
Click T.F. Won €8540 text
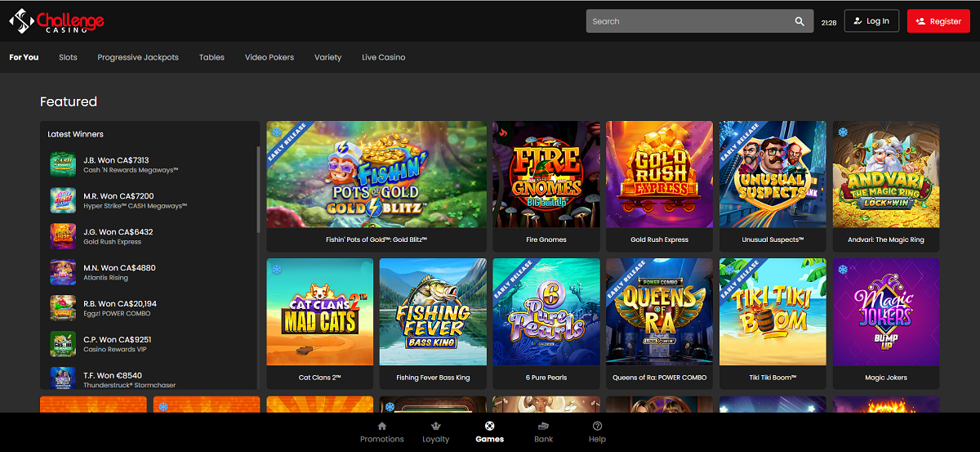pyautogui.click(x=113, y=376)
